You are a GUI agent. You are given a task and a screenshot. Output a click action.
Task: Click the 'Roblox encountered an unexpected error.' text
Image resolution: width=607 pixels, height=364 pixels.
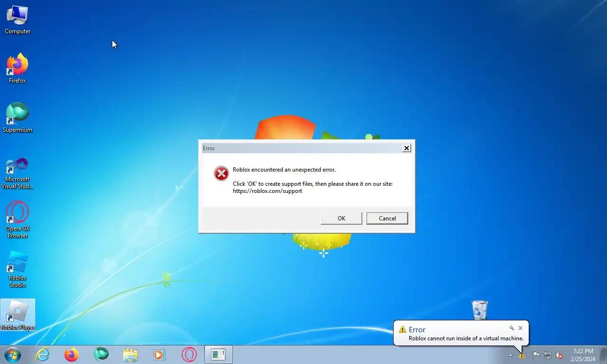click(284, 170)
